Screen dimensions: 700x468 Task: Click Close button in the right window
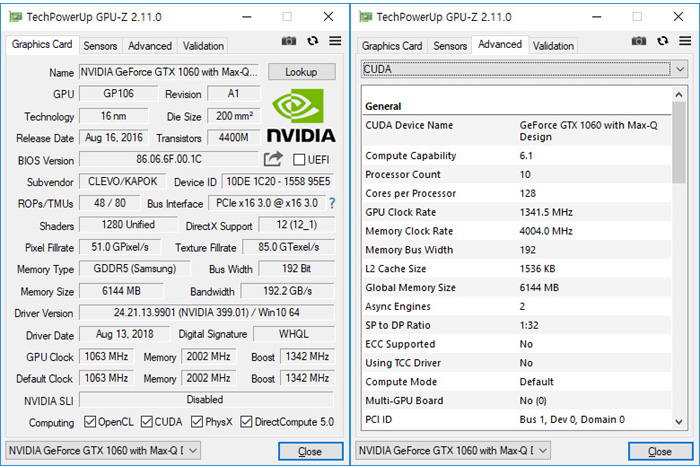tap(659, 451)
